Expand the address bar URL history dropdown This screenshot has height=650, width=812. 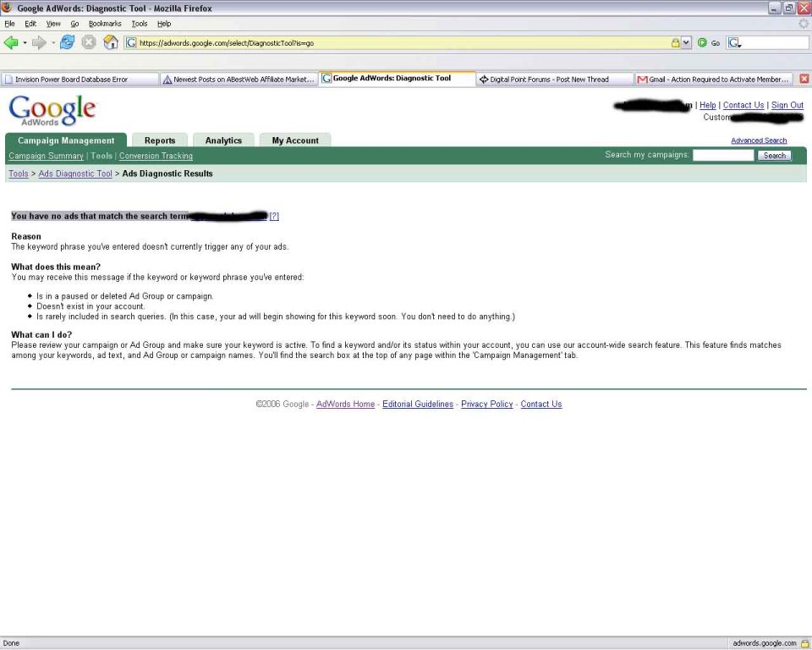[x=686, y=43]
